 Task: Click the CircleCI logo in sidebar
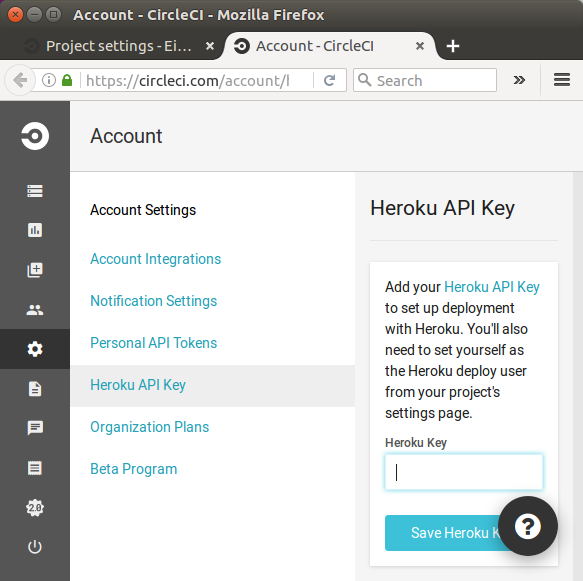(x=35, y=136)
